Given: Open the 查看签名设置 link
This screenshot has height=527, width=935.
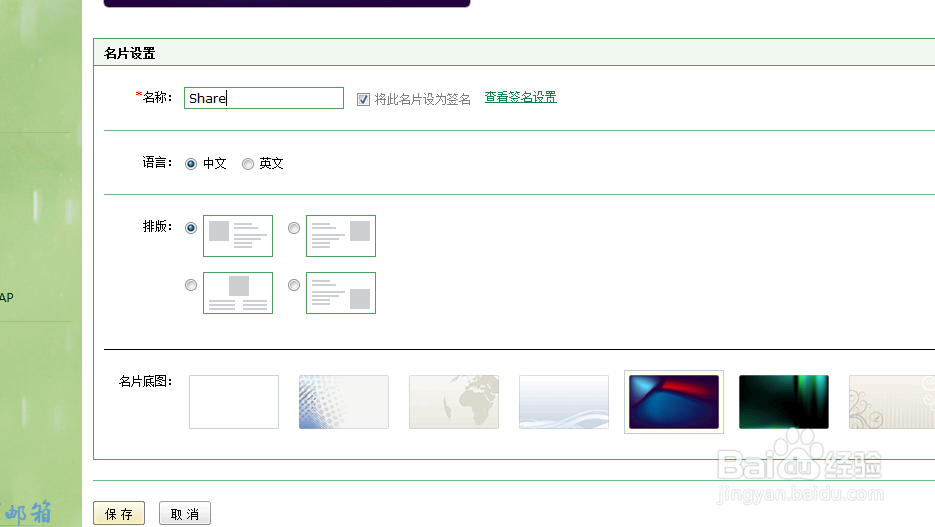Looking at the screenshot, I should click(521, 97).
